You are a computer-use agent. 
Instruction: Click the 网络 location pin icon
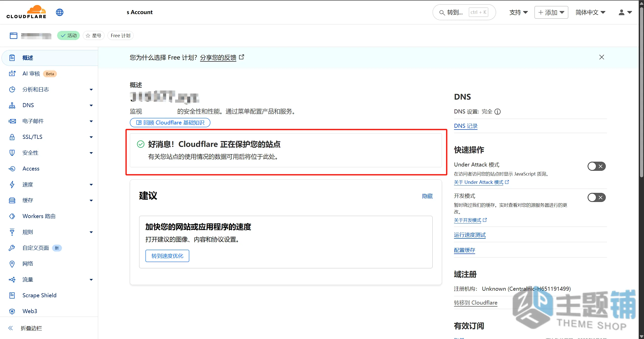pyautogui.click(x=12, y=264)
